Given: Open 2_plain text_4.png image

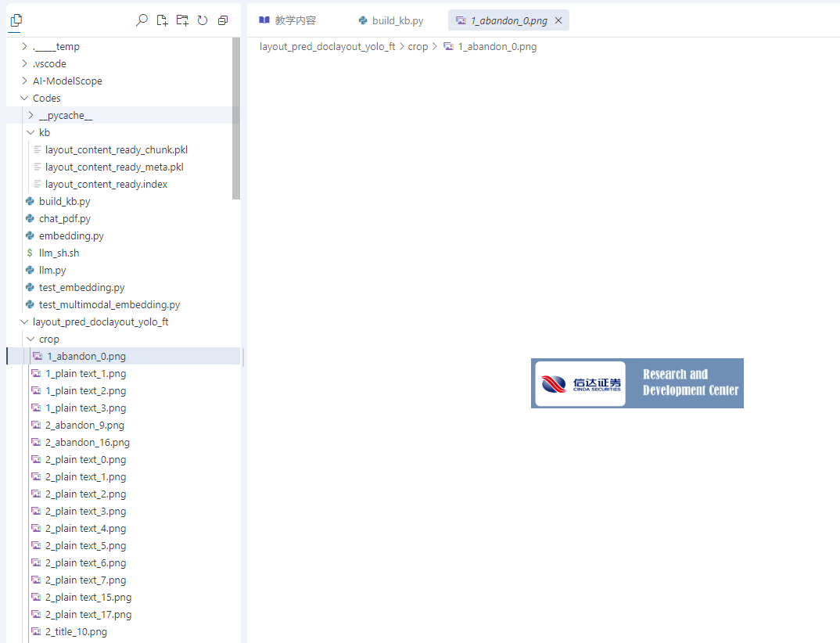Looking at the screenshot, I should tap(124, 528).
